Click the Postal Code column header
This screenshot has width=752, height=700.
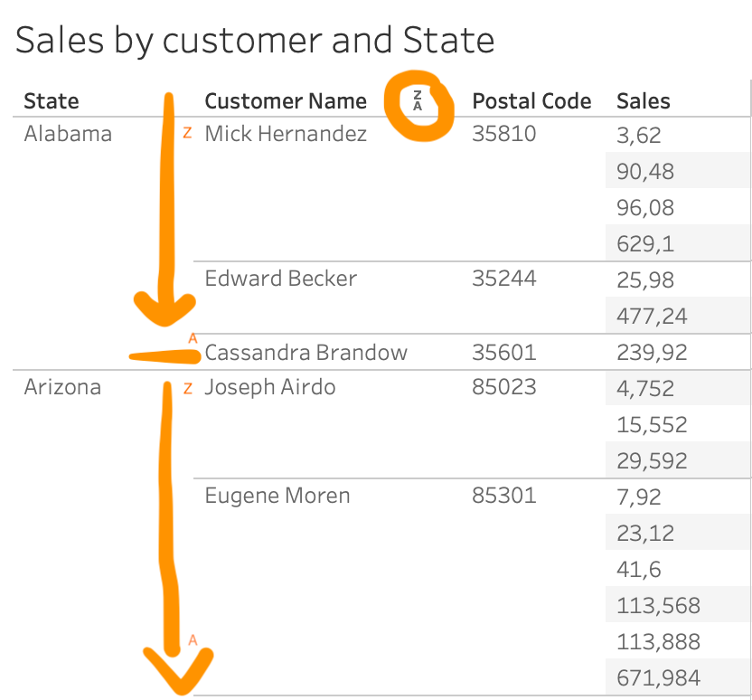click(x=531, y=101)
